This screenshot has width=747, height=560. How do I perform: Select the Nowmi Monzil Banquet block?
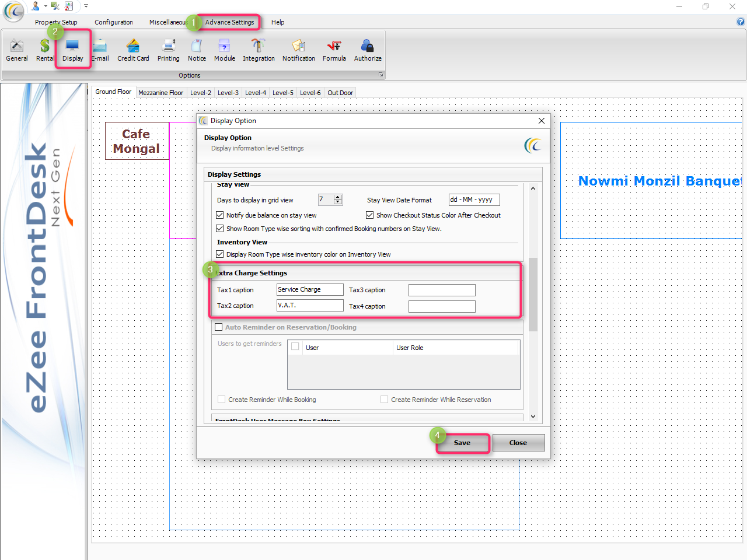pos(651,180)
